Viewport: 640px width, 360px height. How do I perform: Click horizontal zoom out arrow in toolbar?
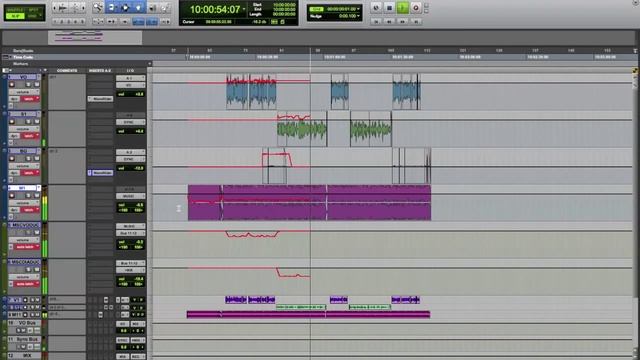[55, 7]
